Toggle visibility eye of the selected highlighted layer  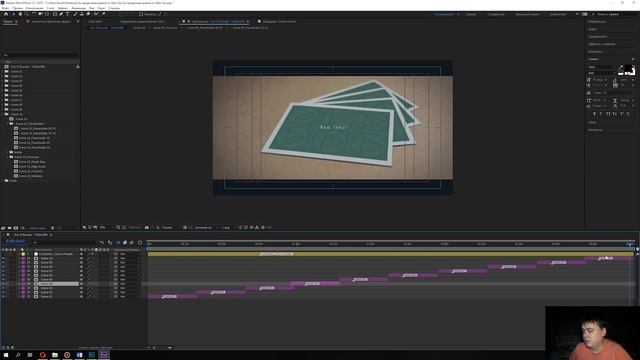(3, 284)
